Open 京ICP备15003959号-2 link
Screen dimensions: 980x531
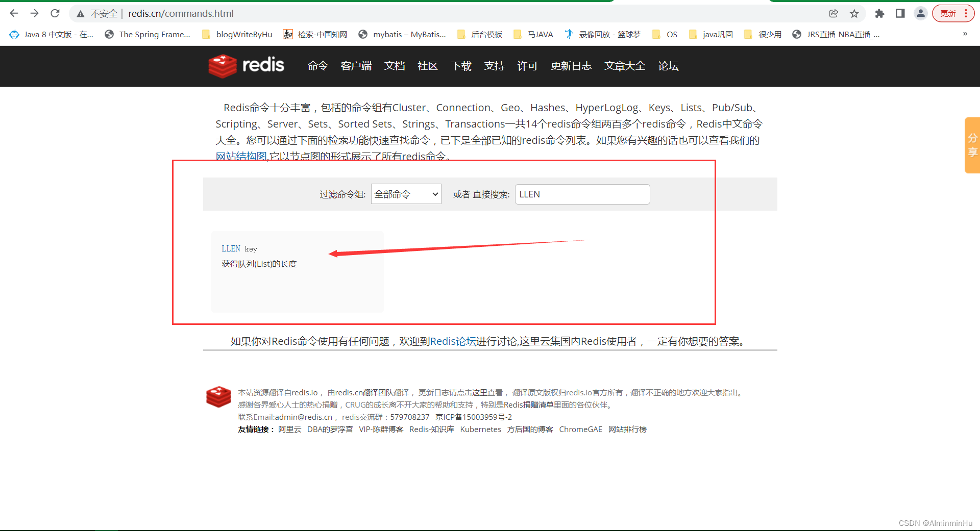pos(474,417)
